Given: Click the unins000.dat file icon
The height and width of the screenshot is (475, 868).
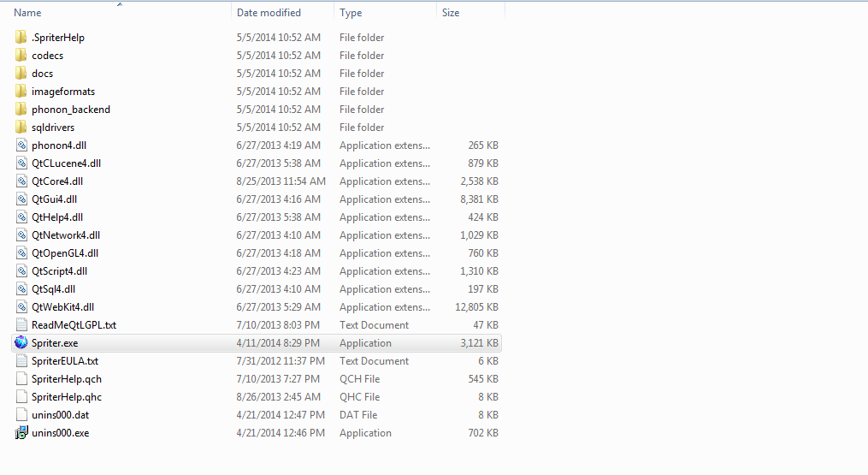Looking at the screenshot, I should (21, 414).
